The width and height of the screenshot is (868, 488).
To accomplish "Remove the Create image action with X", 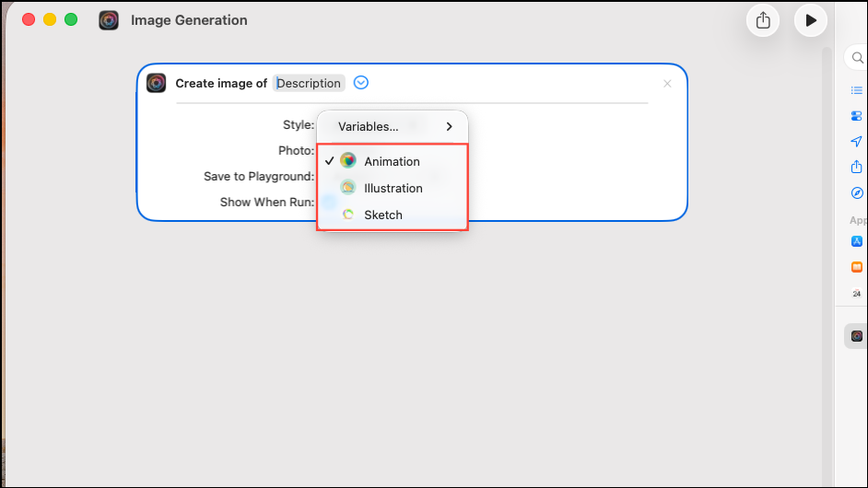I will [667, 84].
